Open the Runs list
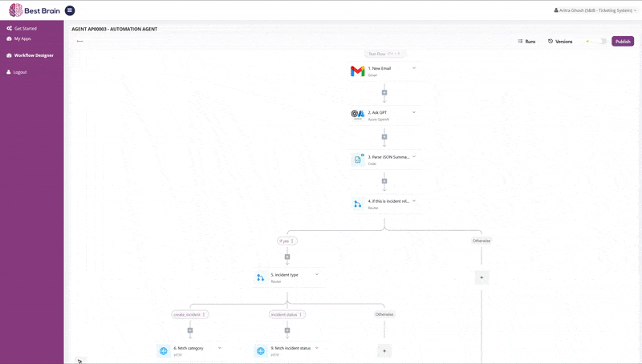 (526, 42)
